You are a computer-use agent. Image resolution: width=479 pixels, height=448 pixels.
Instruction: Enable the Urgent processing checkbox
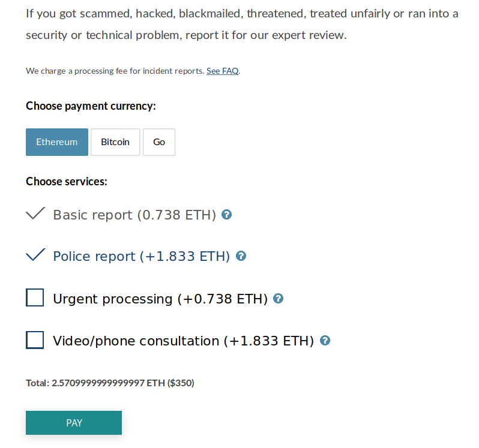pos(35,297)
